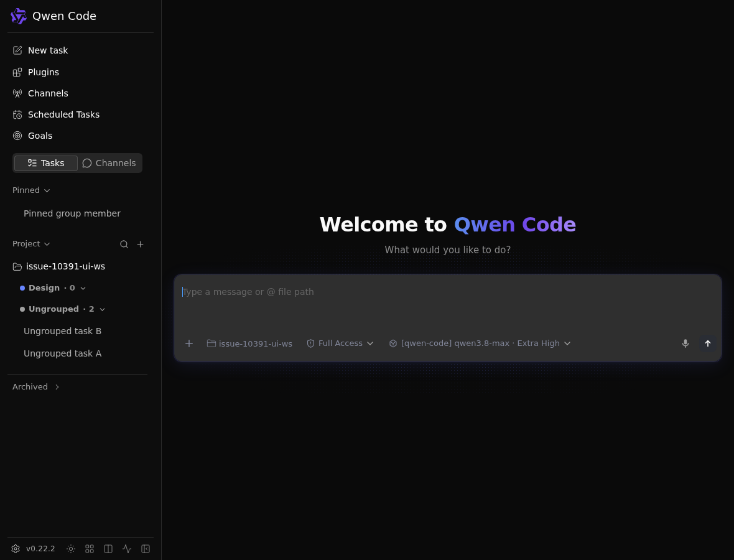Send message with the up-arrow button
734x560 pixels.
click(x=708, y=343)
